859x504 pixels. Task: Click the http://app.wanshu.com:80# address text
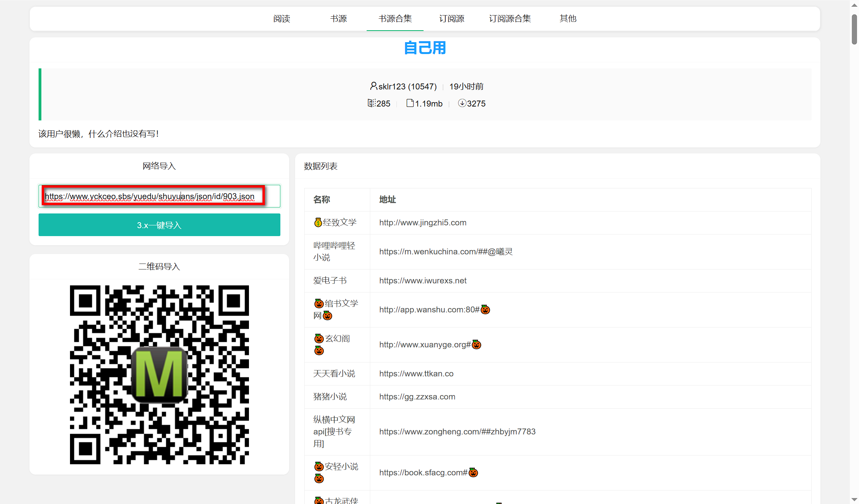[429, 310]
